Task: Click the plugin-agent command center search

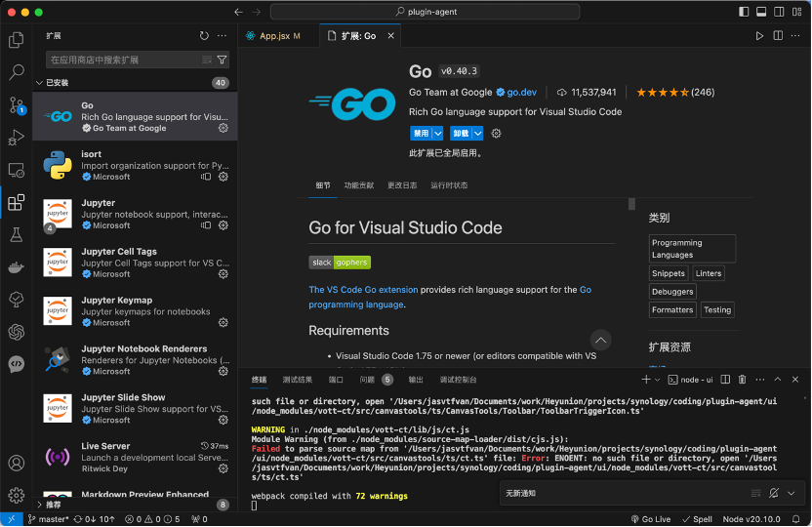Action: [x=425, y=12]
